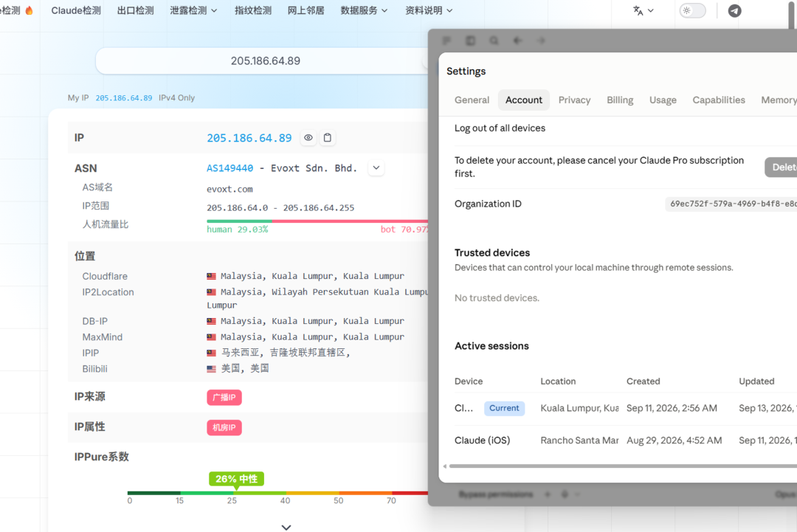Screen dimensions: 797x532
Task: Click the MaxMind location row
Action: [249, 337]
